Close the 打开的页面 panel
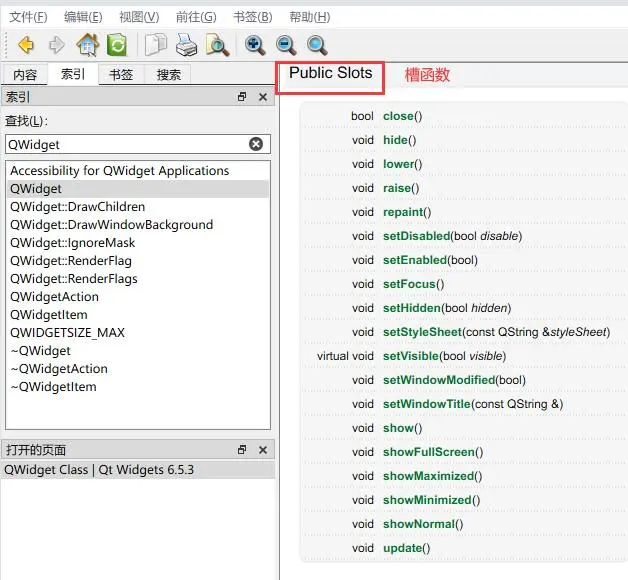 click(x=263, y=450)
